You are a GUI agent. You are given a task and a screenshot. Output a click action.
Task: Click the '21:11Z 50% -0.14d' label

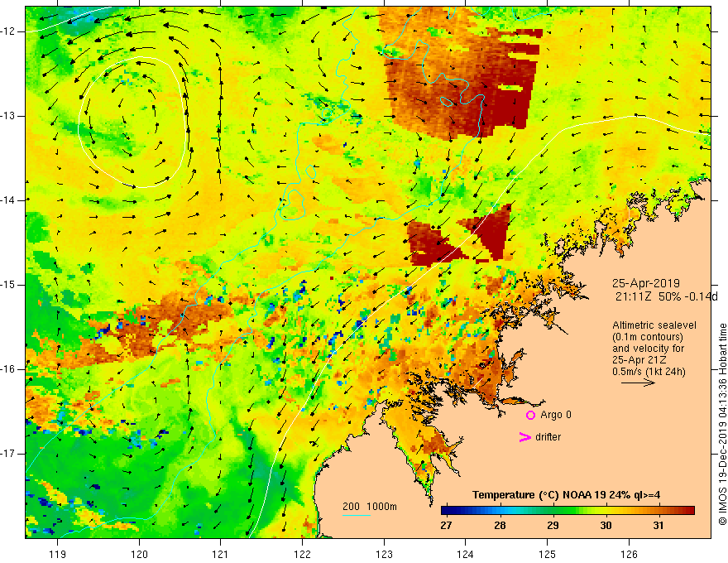pos(667,296)
